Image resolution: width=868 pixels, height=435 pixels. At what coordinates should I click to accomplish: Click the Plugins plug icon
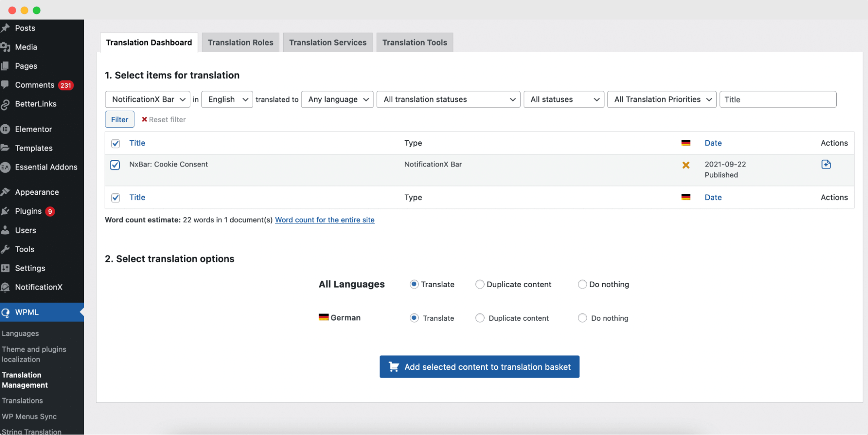pyautogui.click(x=5, y=211)
